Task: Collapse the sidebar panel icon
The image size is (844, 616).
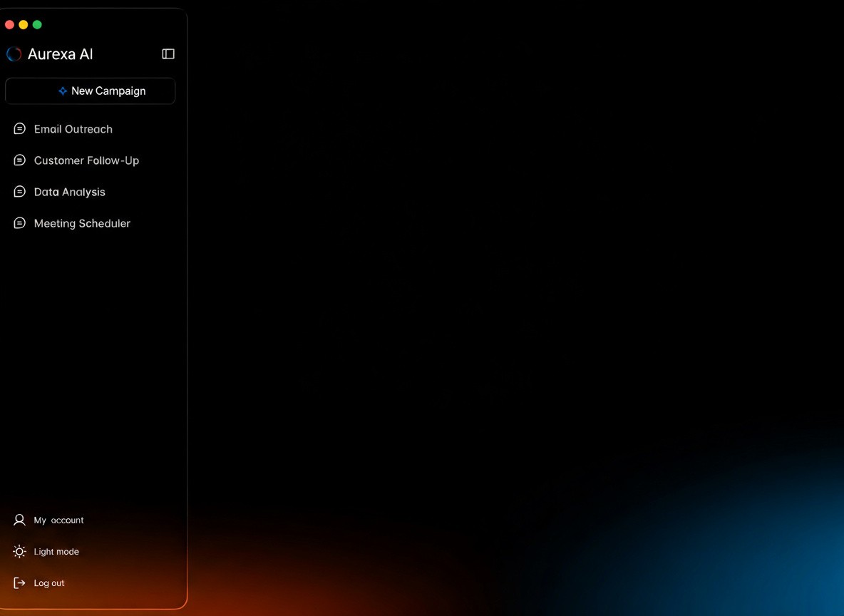Action: tap(168, 54)
